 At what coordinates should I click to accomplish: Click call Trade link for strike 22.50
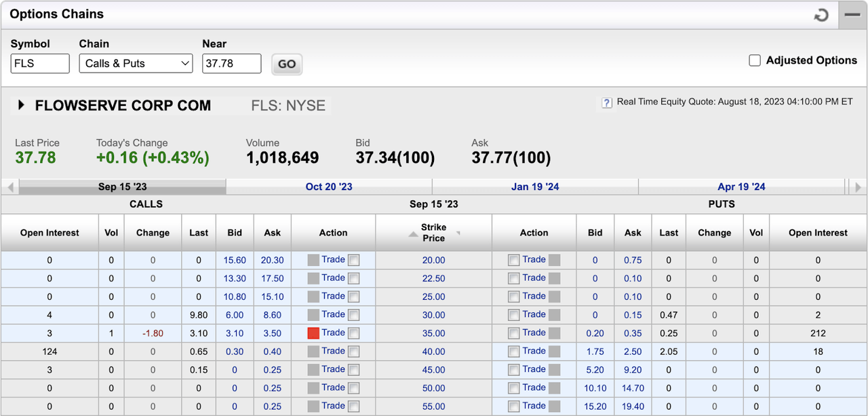pos(333,278)
